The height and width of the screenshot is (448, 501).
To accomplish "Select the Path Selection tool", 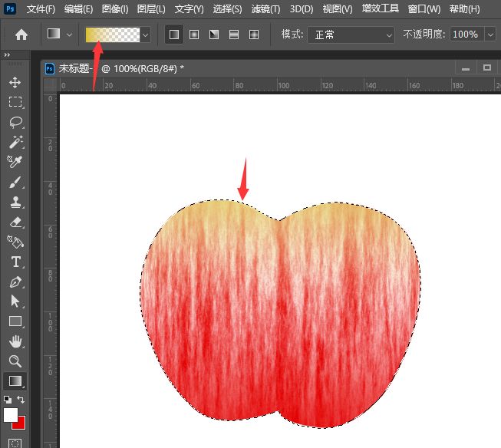I will coord(15,301).
